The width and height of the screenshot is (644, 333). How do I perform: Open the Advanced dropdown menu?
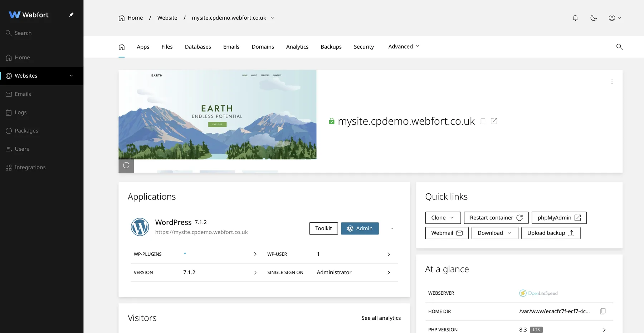[x=404, y=47]
